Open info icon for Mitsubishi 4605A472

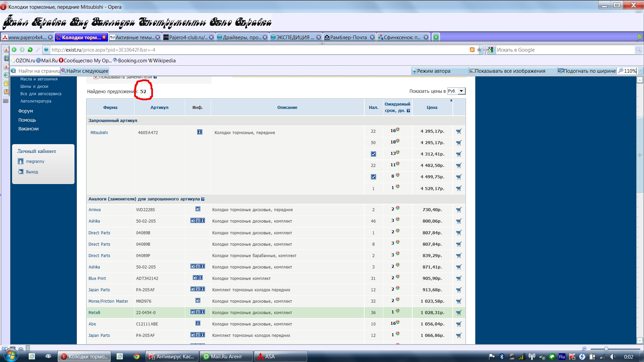tap(200, 132)
